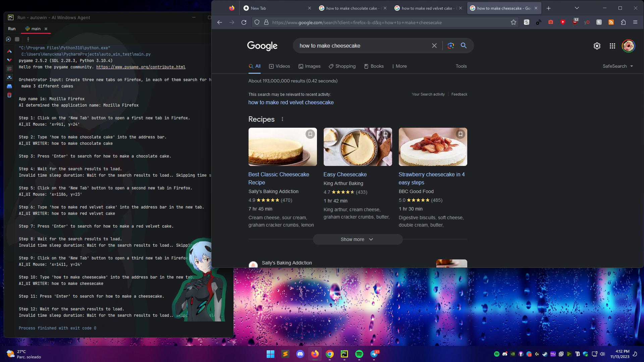Search by image using the Google Lens icon

450,46
